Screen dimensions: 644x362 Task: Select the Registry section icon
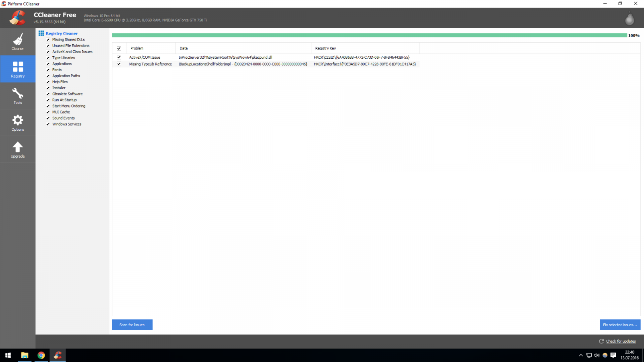18,67
